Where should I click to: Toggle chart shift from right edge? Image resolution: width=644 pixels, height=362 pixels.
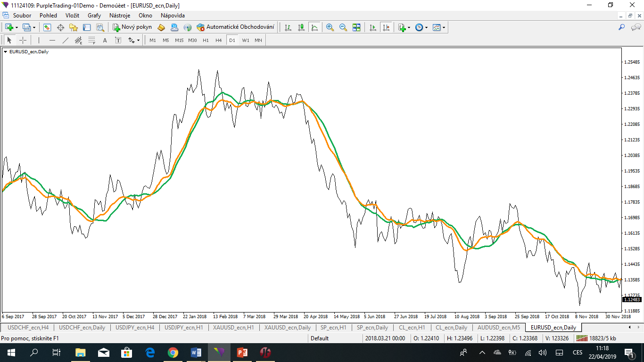click(x=387, y=27)
